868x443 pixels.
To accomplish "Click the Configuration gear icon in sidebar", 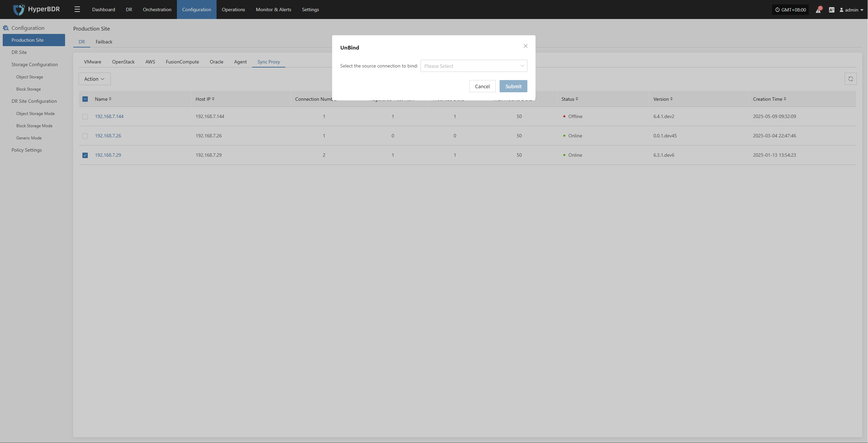I will pyautogui.click(x=6, y=28).
